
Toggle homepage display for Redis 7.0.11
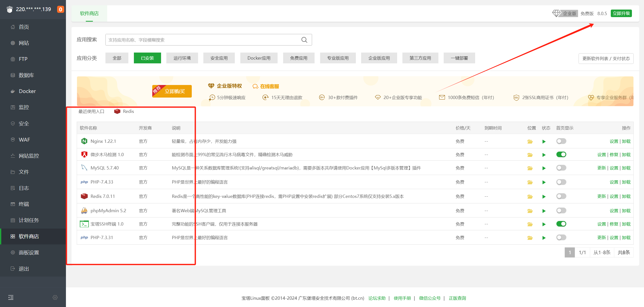[561, 196]
